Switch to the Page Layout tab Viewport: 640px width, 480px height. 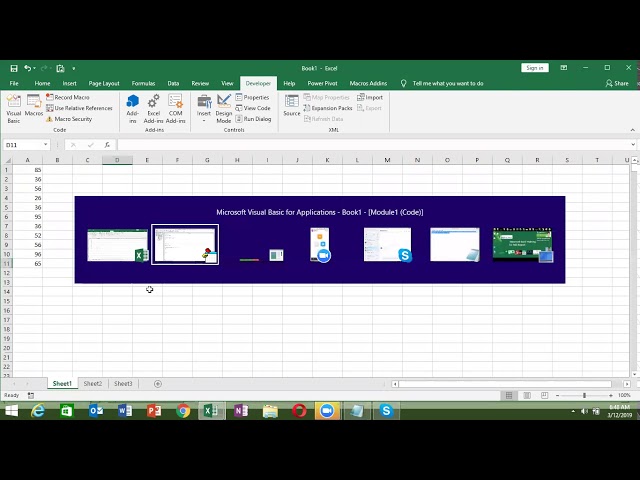click(104, 83)
